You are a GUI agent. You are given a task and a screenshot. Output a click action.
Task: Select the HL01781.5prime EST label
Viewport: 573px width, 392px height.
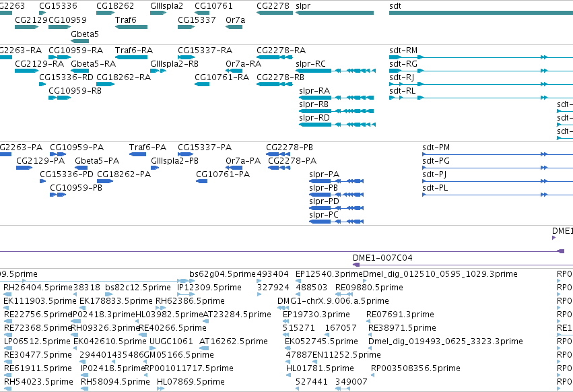pos(320,368)
